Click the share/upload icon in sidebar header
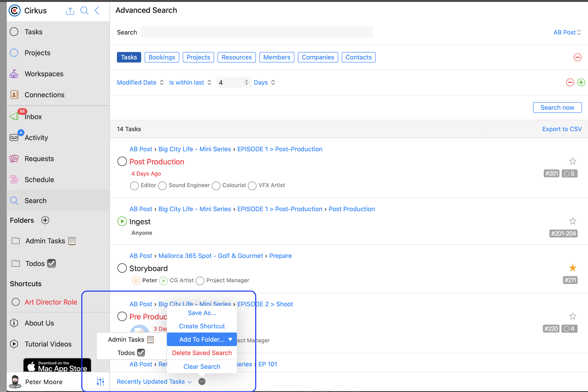This screenshot has height=392, width=588. 70,11
